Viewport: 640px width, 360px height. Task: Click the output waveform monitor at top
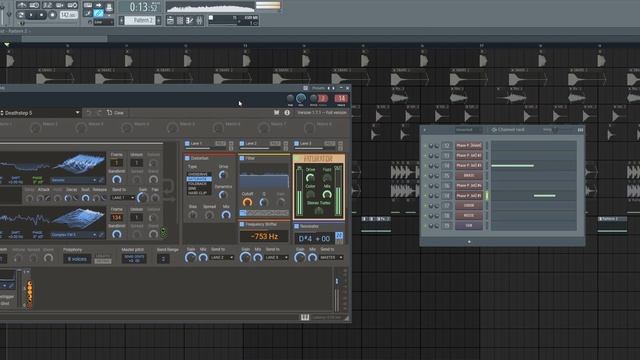tap(210, 7)
